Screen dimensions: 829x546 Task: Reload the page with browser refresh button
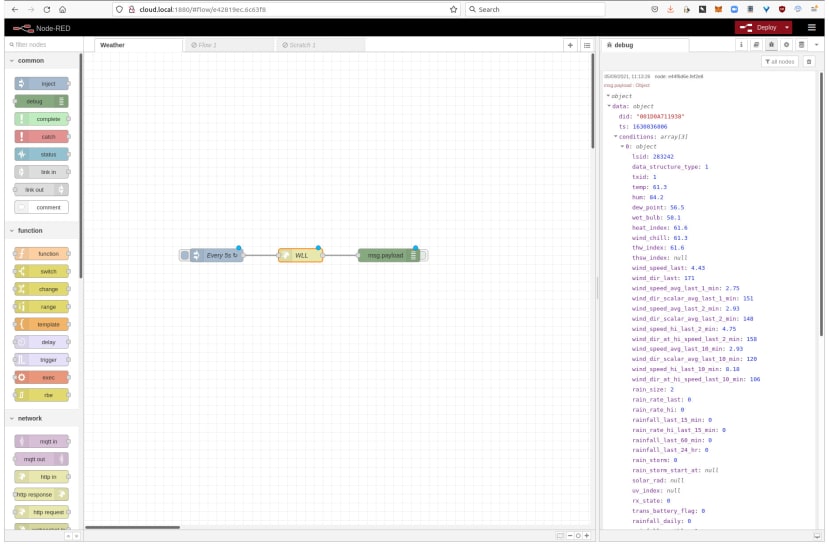tap(47, 10)
